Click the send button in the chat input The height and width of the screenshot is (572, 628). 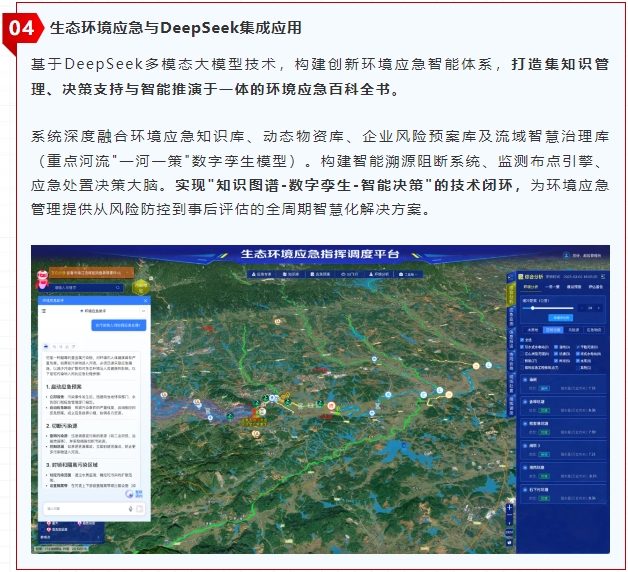click(139, 509)
